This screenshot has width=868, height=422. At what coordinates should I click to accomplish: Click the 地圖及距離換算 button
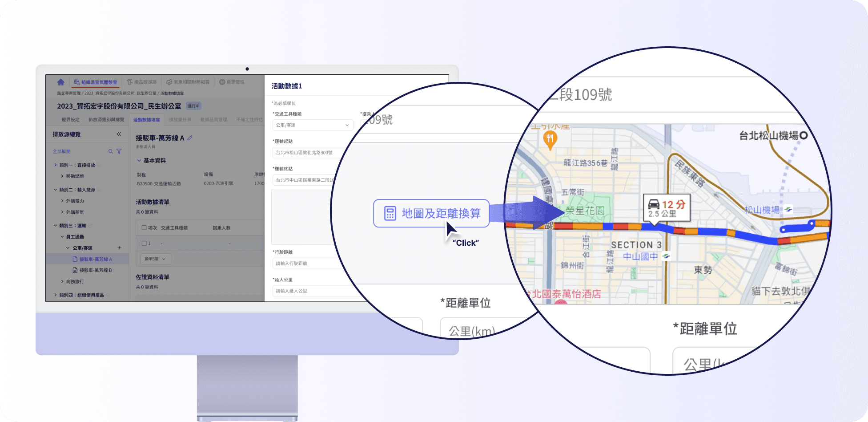[431, 213]
